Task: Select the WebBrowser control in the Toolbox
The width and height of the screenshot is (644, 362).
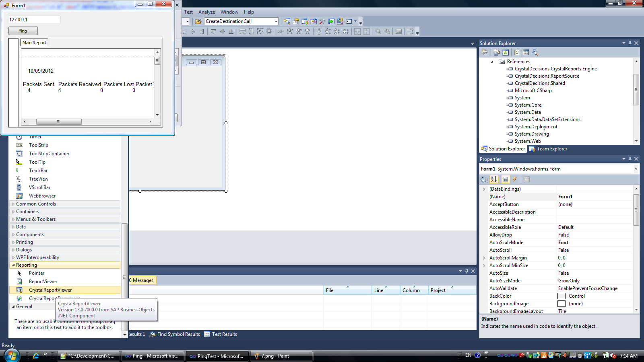Action: (42, 196)
